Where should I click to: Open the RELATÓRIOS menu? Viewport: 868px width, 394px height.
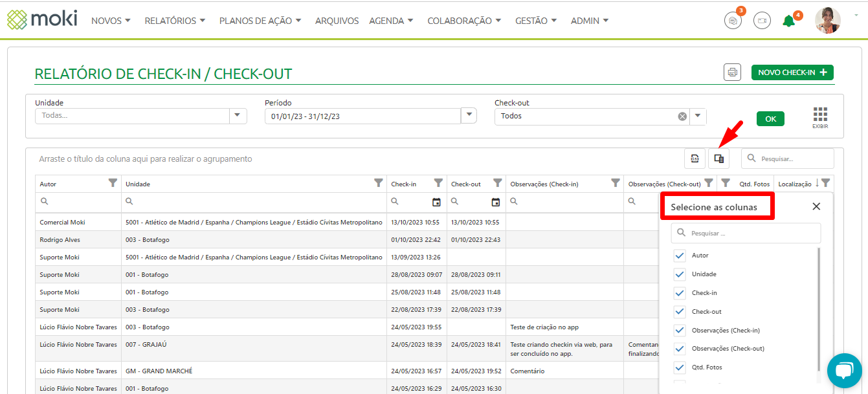175,21
